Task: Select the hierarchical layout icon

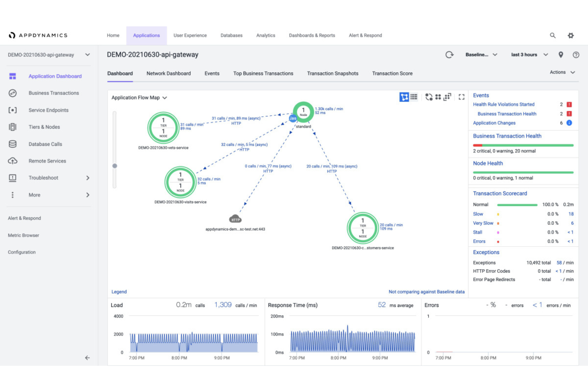Action: (x=447, y=97)
